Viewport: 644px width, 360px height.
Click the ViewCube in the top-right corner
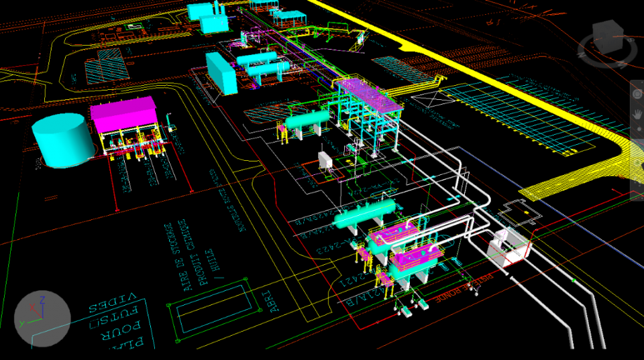pos(606,33)
